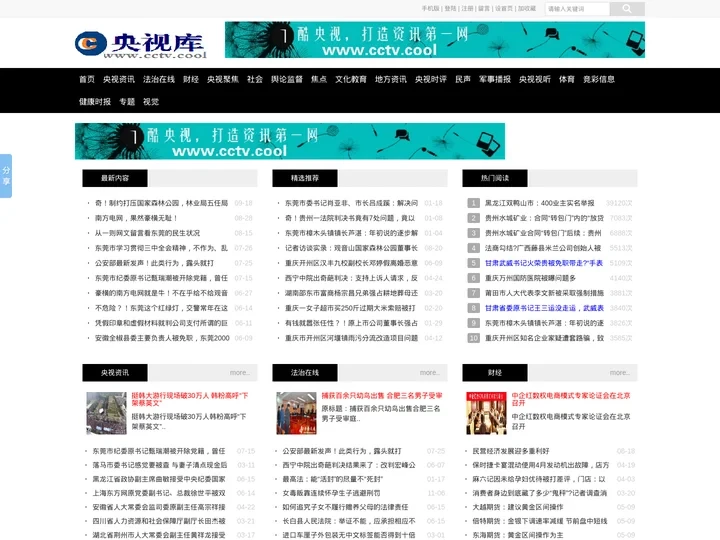Viewport: 720px width, 540px height.
Task: Click rank badge 1 in 热门阅读
Action: pyautogui.click(x=473, y=203)
